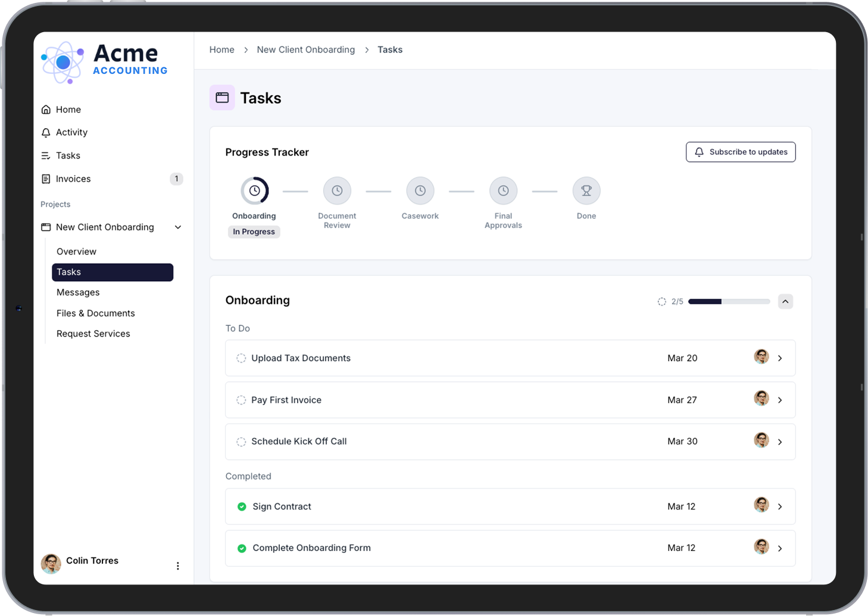Click the dotted progress circle beside 2/5
The image size is (868, 616).
[x=661, y=301]
